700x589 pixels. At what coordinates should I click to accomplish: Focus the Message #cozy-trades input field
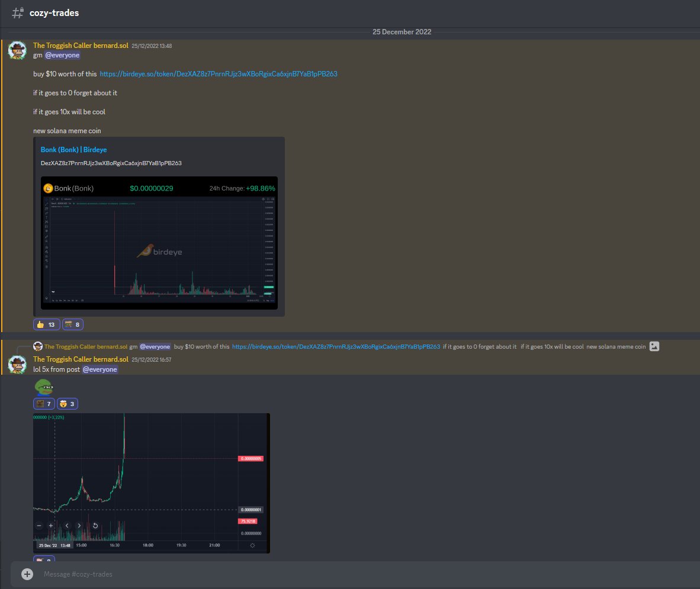(x=357, y=574)
